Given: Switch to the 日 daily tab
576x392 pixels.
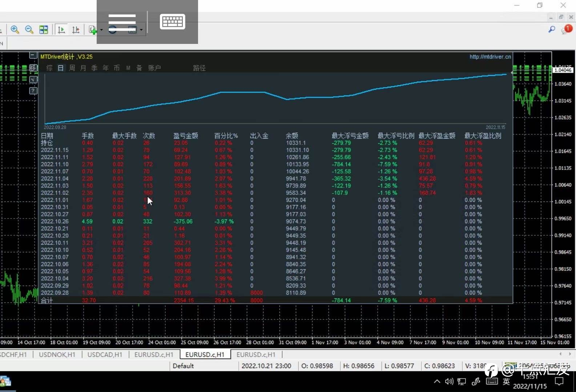Looking at the screenshot, I should click(x=61, y=68).
